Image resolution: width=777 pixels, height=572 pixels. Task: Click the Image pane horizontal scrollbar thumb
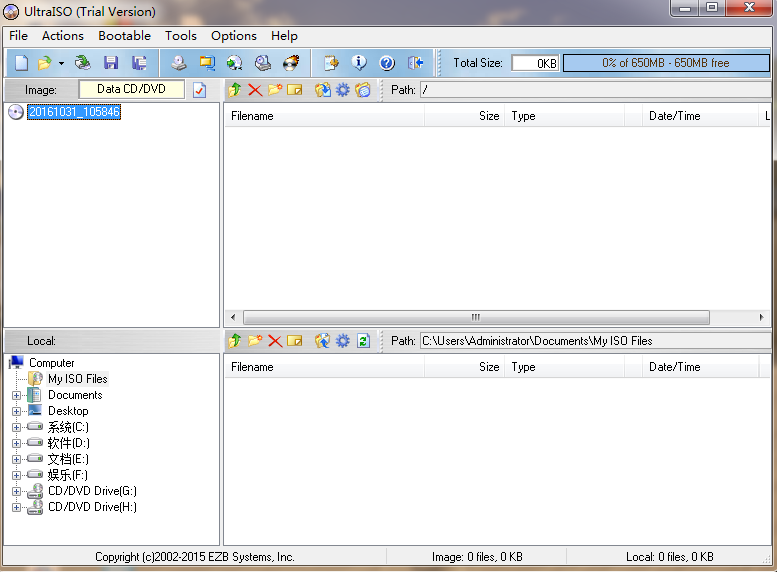point(476,317)
